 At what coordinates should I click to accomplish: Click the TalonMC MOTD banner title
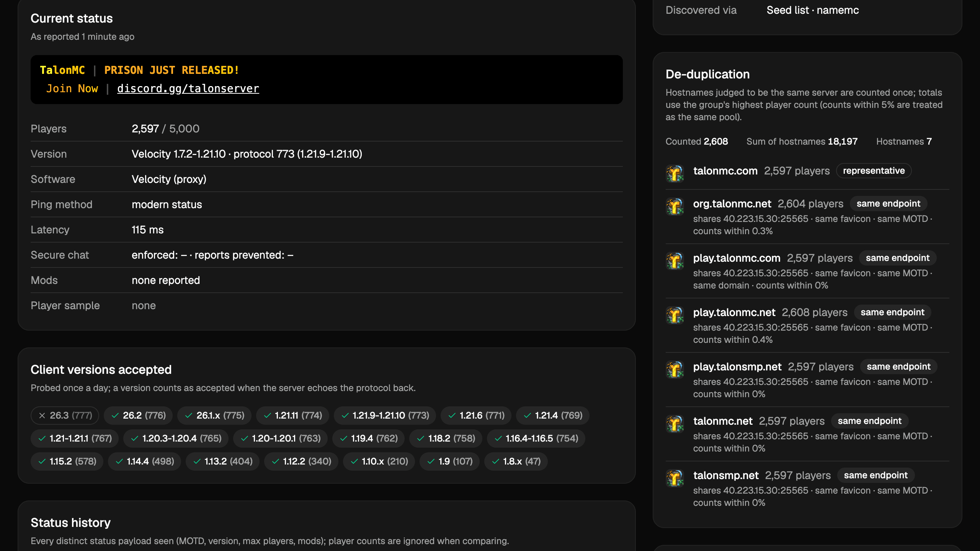pos(62,70)
